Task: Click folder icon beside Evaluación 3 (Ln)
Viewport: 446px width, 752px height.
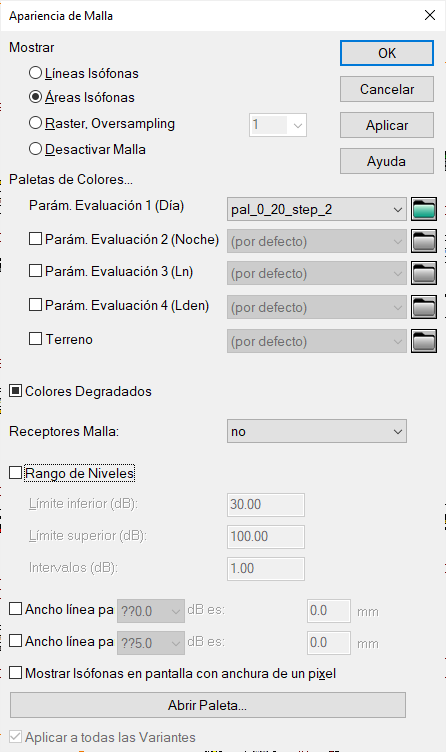Action: pos(423,273)
